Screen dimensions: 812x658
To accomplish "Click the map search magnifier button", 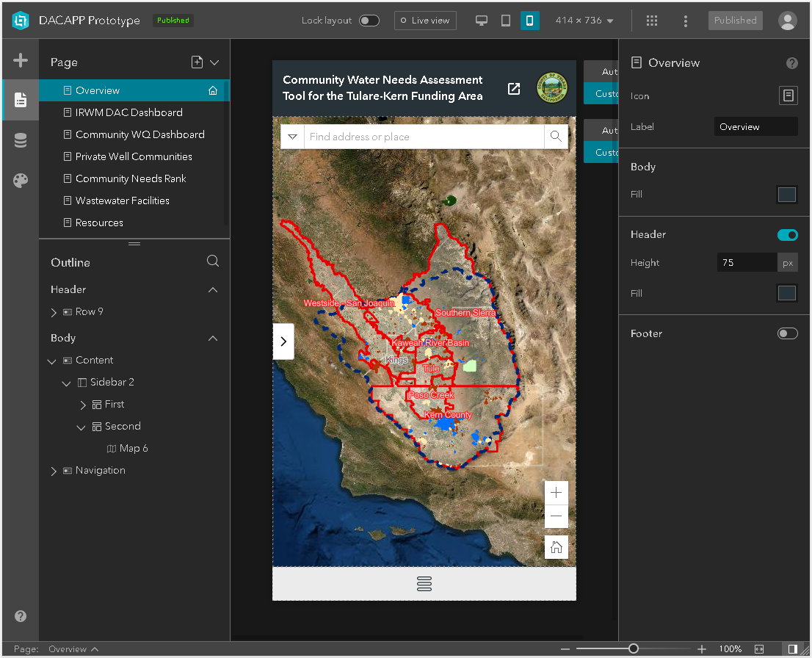I will pos(557,137).
